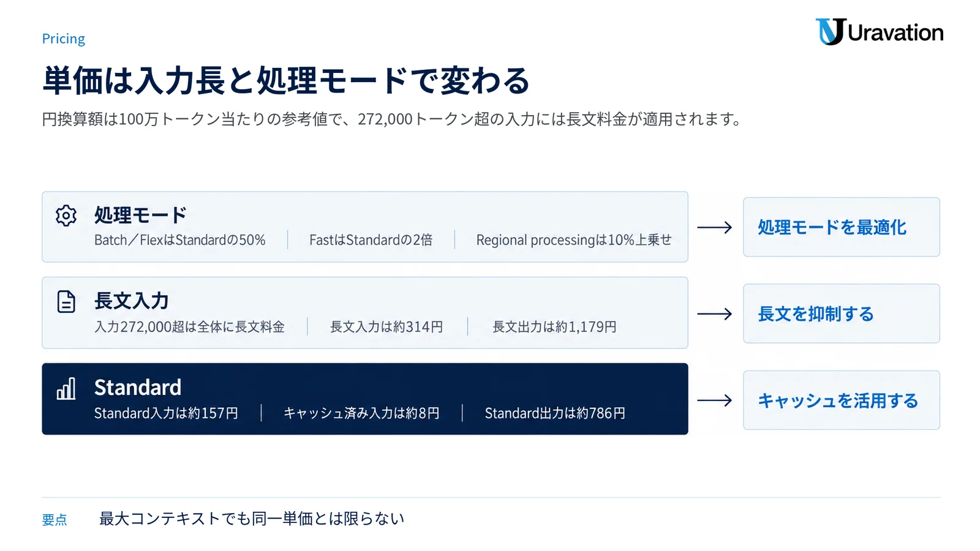
Task: Click the subtitle starting 円換算額は100万トークン
Action: 392,119
